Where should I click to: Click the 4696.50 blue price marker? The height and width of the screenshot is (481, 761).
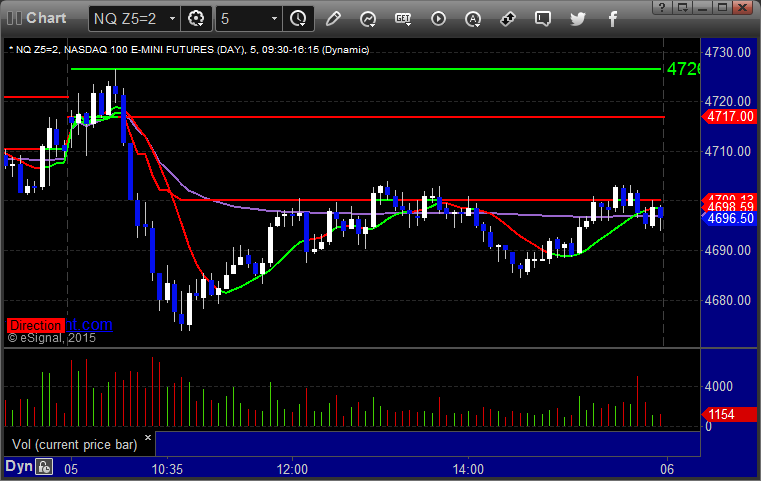(x=729, y=218)
